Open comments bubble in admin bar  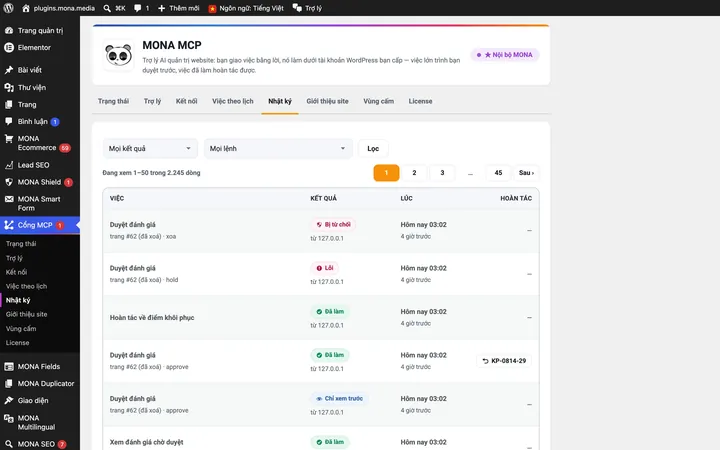tap(137, 8)
